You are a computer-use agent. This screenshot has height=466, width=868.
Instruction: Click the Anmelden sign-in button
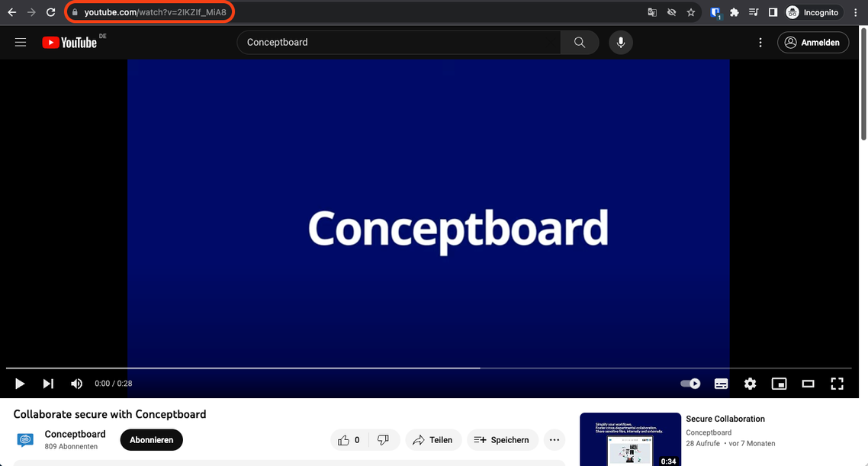pyautogui.click(x=813, y=43)
